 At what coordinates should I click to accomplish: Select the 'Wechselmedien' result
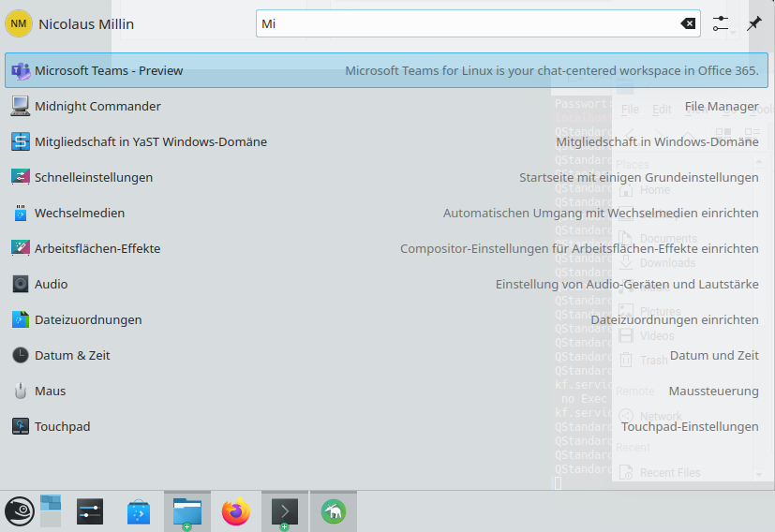click(386, 213)
